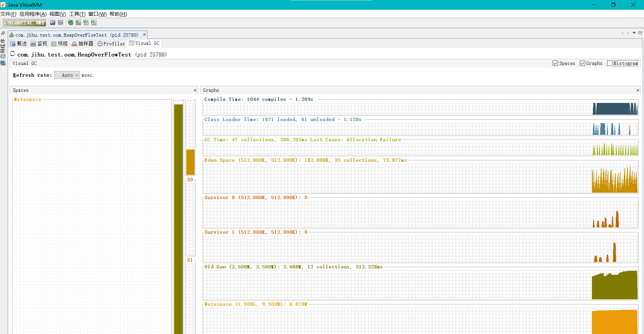Enable the Histogram checkbox

coord(610,63)
